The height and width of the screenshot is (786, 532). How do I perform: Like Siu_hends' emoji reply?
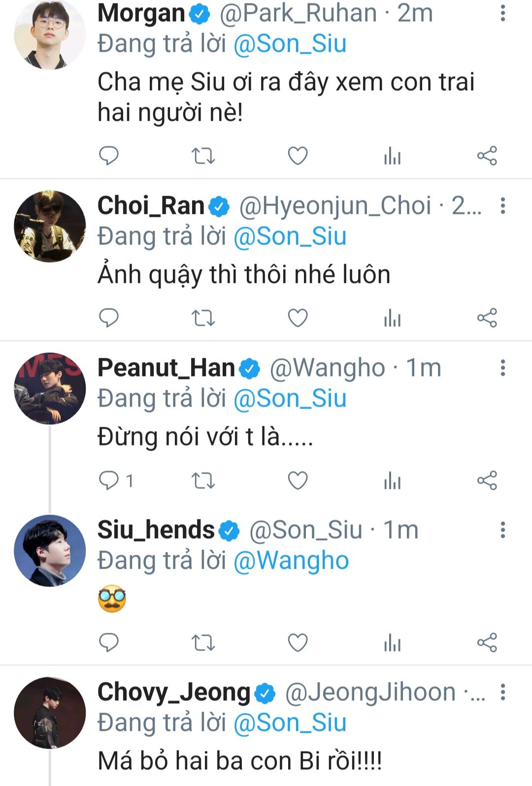coord(298,643)
